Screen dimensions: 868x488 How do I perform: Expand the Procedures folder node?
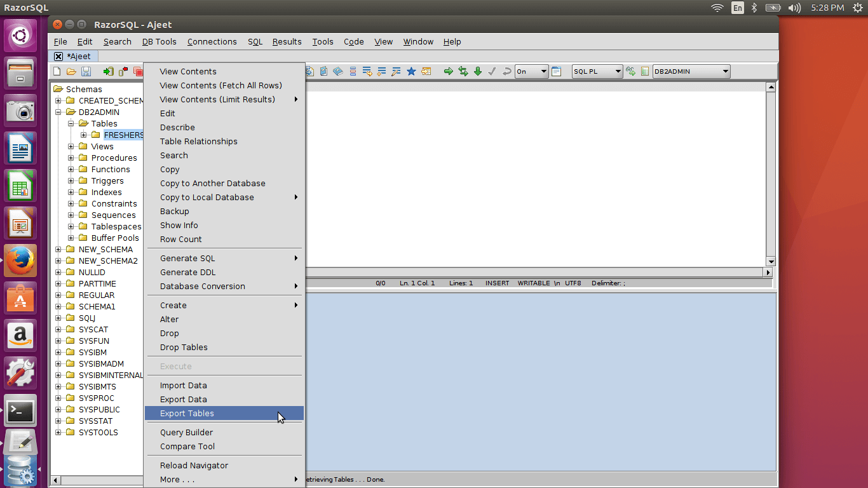(71, 158)
